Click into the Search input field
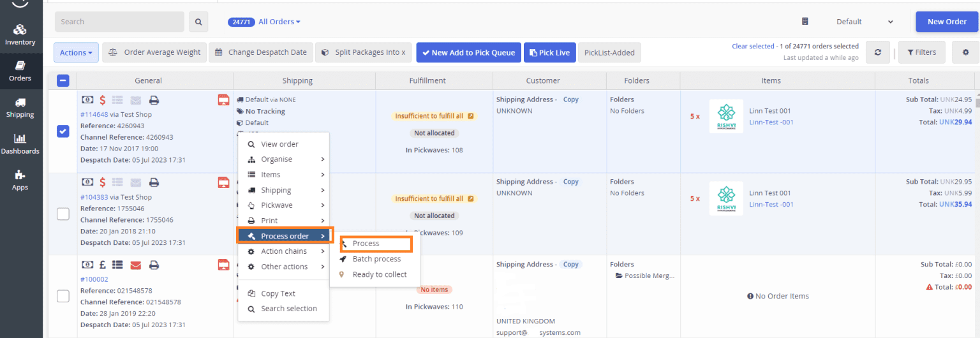980x338 pixels. click(x=119, y=22)
